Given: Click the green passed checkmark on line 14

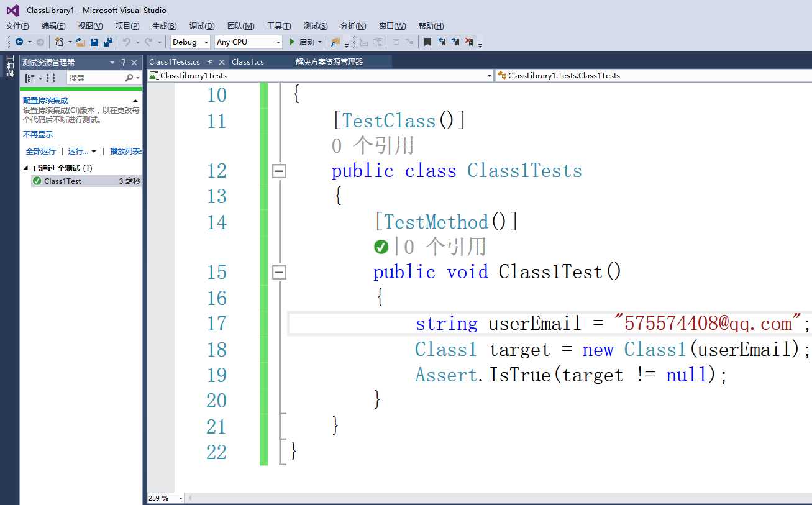Looking at the screenshot, I should (381, 247).
